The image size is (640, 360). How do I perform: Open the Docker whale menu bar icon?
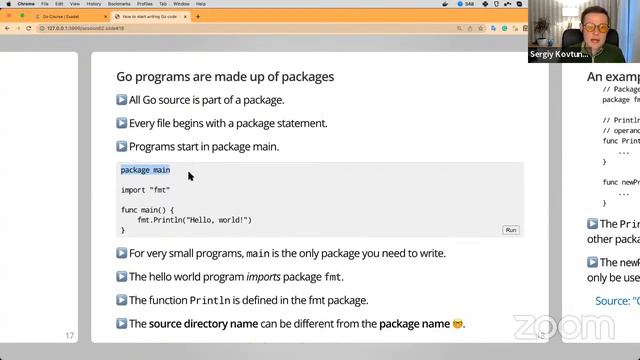click(445, 4)
